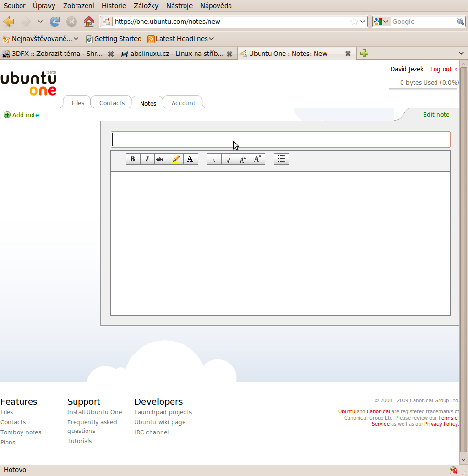468x476 pixels.
Task: Select the highlight marker tool
Action: (176, 159)
